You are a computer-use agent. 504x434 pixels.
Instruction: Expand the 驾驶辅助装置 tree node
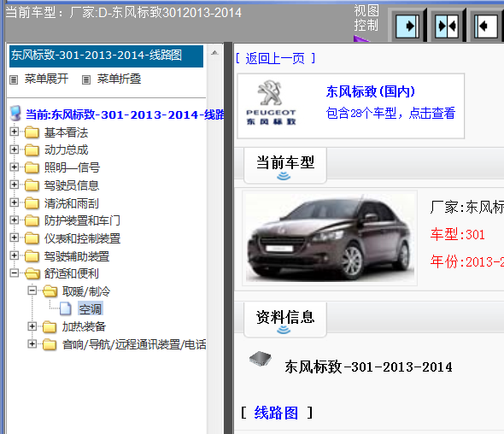[x=15, y=255]
